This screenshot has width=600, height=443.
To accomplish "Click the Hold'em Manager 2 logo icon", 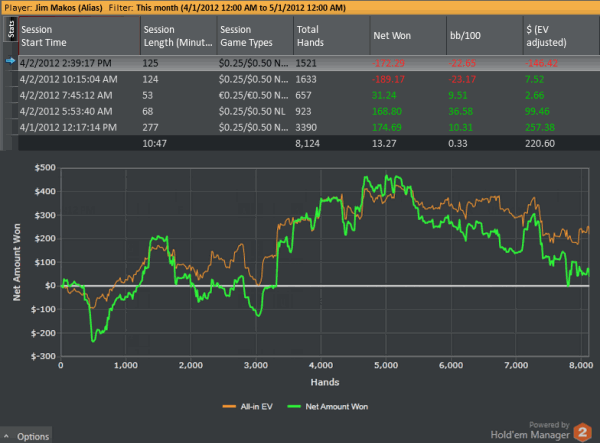I will coord(580,430).
